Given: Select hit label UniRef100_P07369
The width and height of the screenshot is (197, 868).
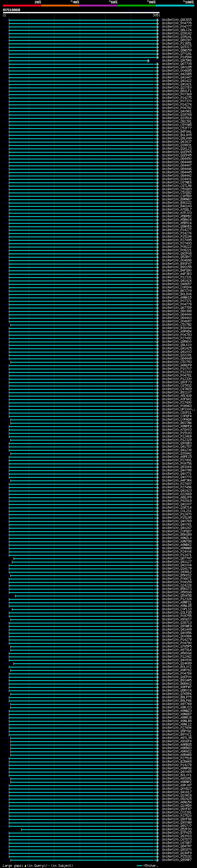Looking at the screenshot, I should click(176, 94).
